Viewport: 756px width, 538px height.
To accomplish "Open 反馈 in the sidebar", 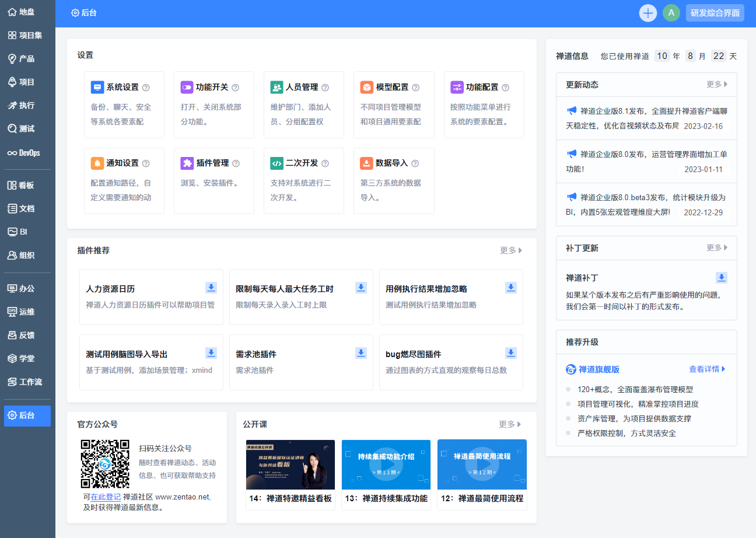I will tap(27, 335).
